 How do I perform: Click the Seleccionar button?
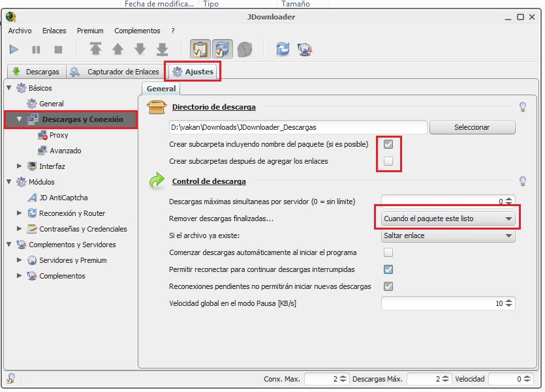[472, 127]
